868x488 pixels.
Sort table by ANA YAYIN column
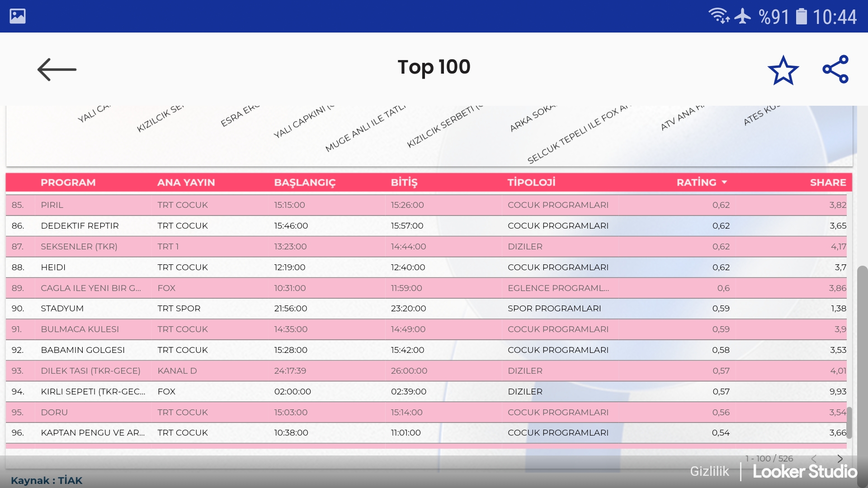[x=186, y=183]
